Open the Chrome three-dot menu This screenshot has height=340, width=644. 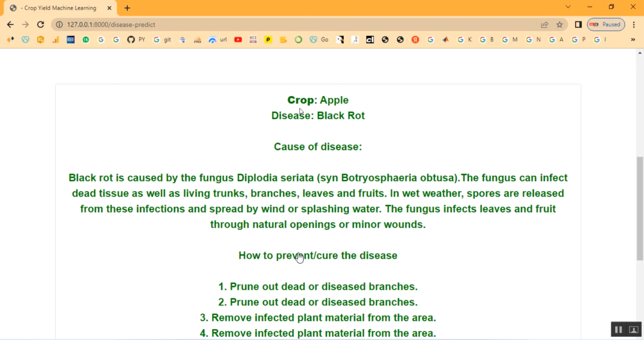[x=634, y=24]
